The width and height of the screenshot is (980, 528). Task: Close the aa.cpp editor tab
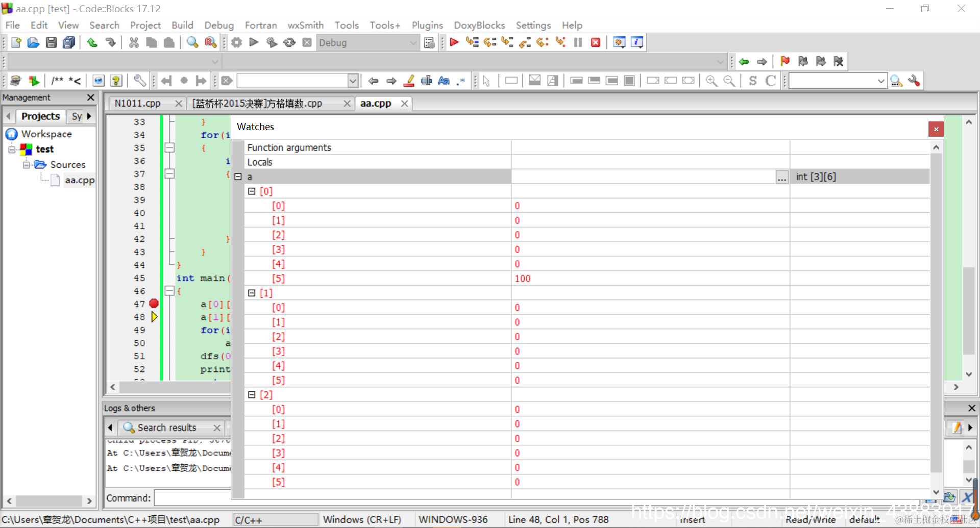tap(404, 104)
